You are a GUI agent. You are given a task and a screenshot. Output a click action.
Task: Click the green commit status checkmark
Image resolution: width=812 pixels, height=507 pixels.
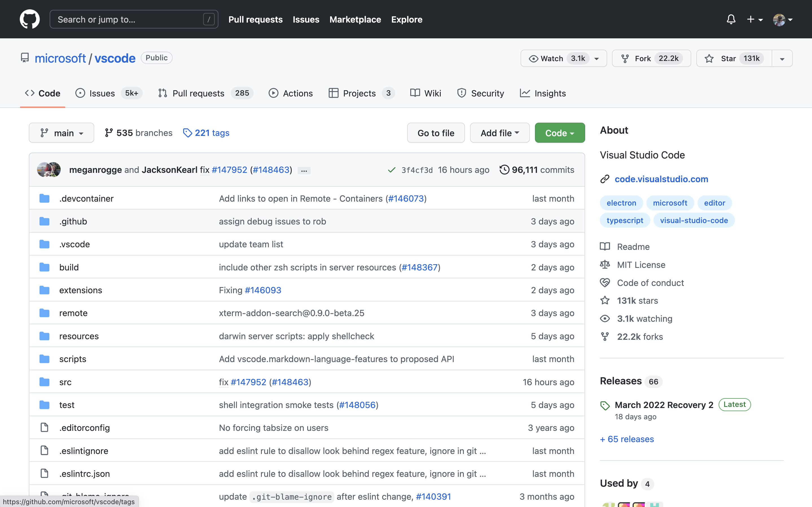coord(391,170)
